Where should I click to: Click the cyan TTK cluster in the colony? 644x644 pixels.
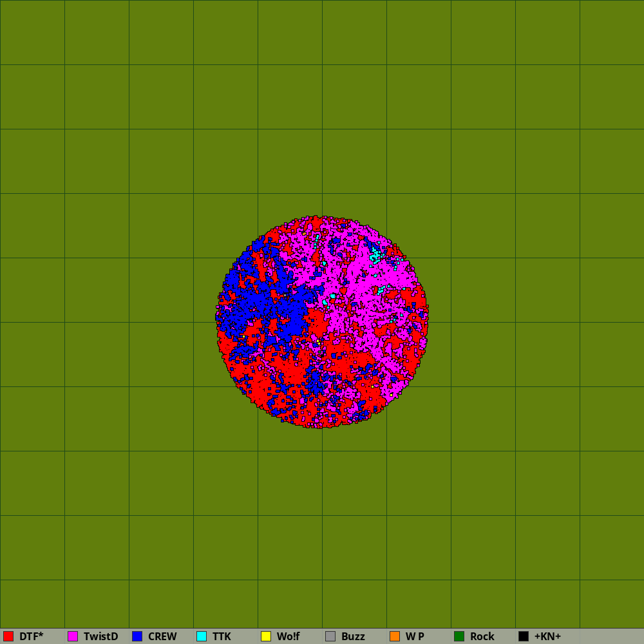coord(375,254)
